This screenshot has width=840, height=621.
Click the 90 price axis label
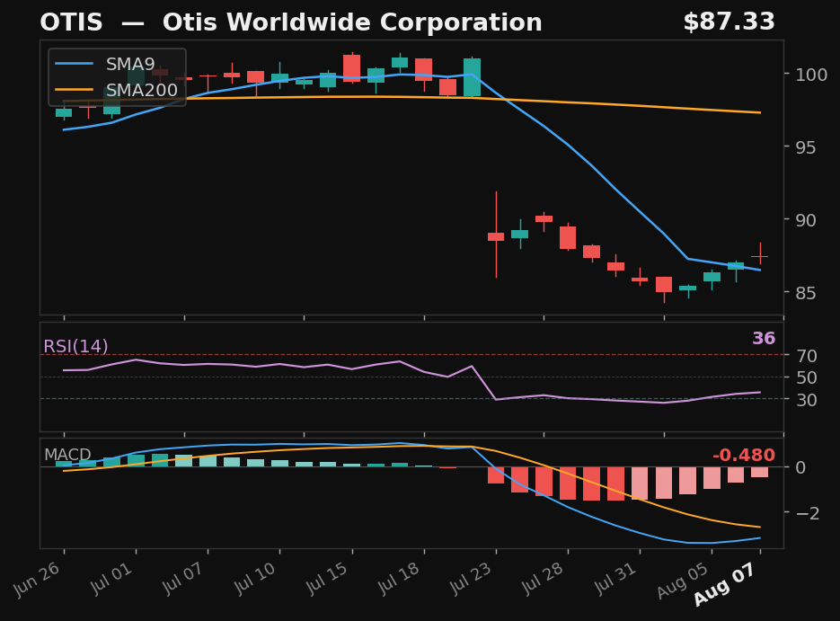click(x=806, y=220)
